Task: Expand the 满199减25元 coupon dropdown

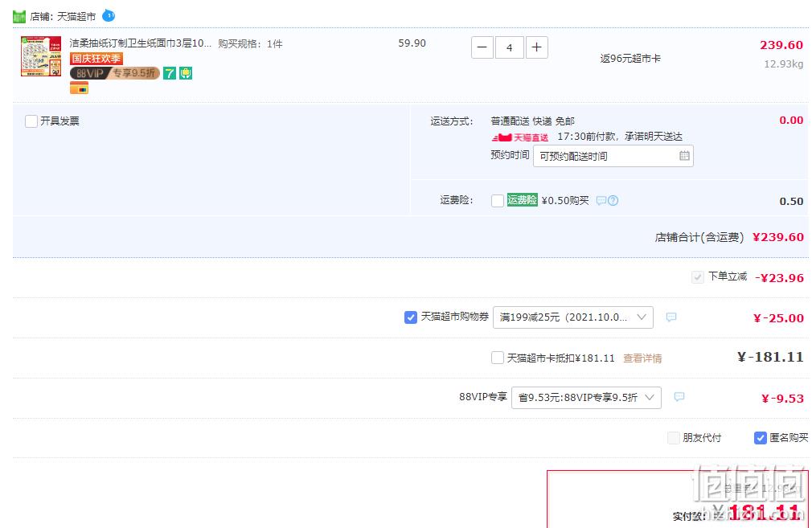Action: pyautogui.click(x=572, y=317)
